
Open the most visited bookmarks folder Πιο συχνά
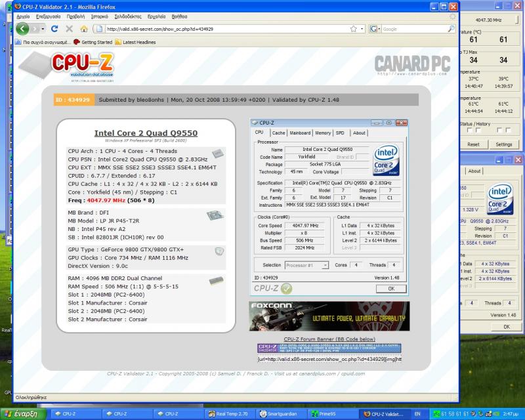(43, 42)
